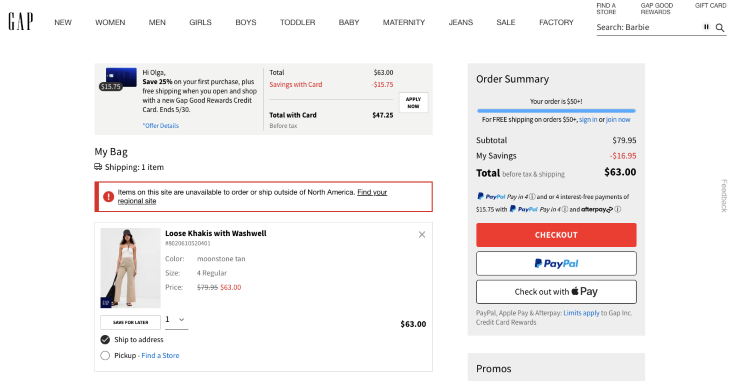
Task: Open Gap Good Rewards link
Action: [x=656, y=9]
